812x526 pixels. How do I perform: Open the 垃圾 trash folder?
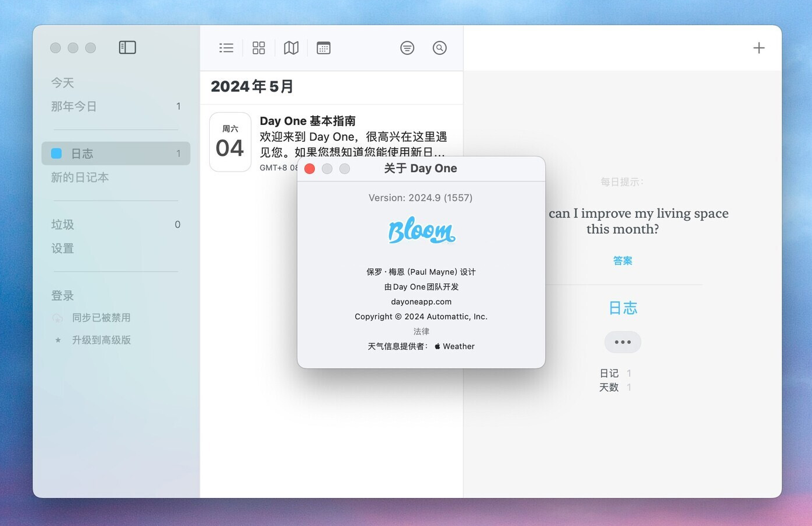coord(116,225)
